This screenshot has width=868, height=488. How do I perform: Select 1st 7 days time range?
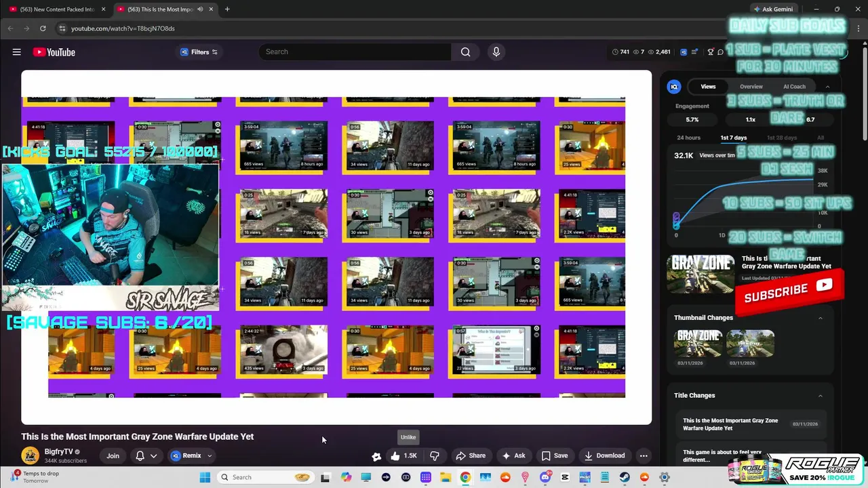(x=733, y=138)
